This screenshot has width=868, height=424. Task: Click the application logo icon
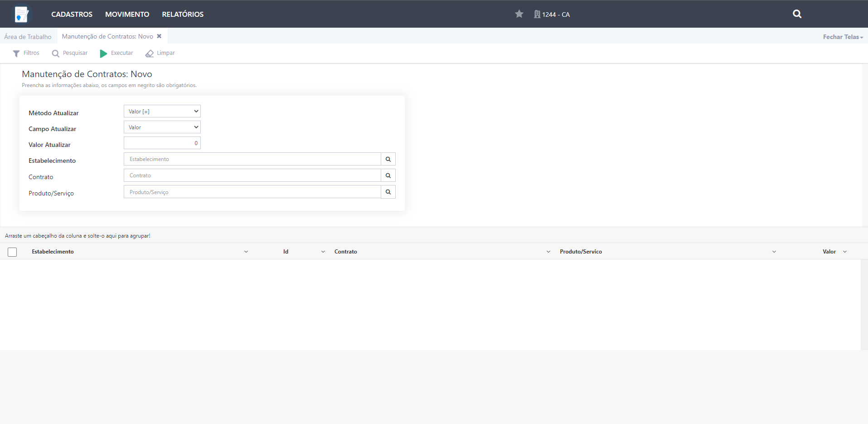(21, 14)
